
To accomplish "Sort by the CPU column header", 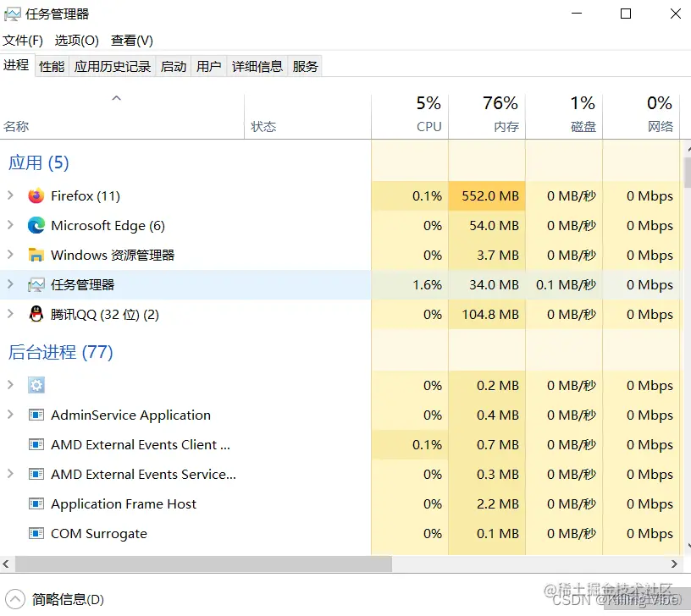I will tap(410, 117).
